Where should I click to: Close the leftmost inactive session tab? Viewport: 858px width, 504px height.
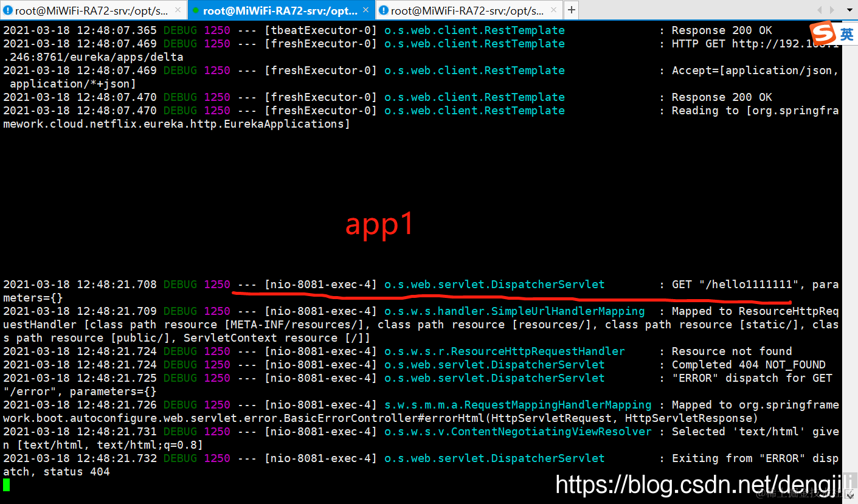[178, 10]
